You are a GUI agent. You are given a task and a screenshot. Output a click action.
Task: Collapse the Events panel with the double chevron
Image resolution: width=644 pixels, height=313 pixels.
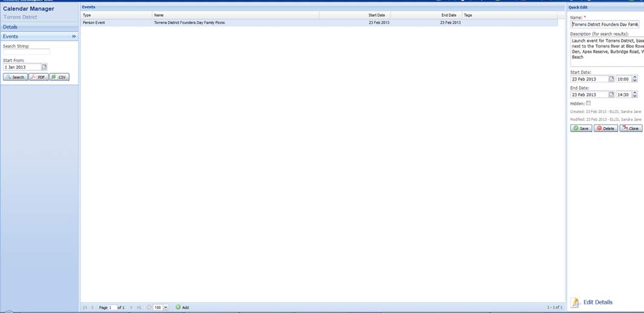[x=74, y=36]
